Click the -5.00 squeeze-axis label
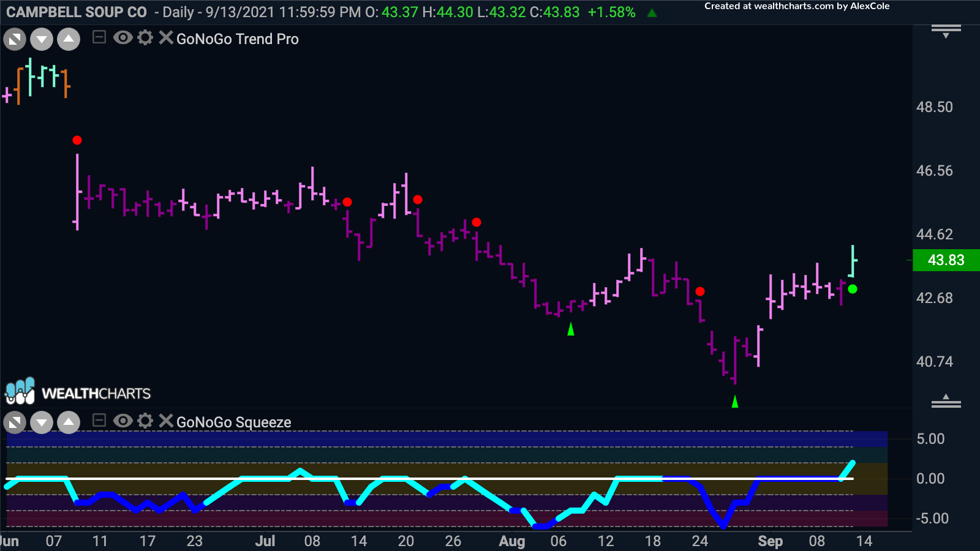The image size is (980, 551). 932,519
